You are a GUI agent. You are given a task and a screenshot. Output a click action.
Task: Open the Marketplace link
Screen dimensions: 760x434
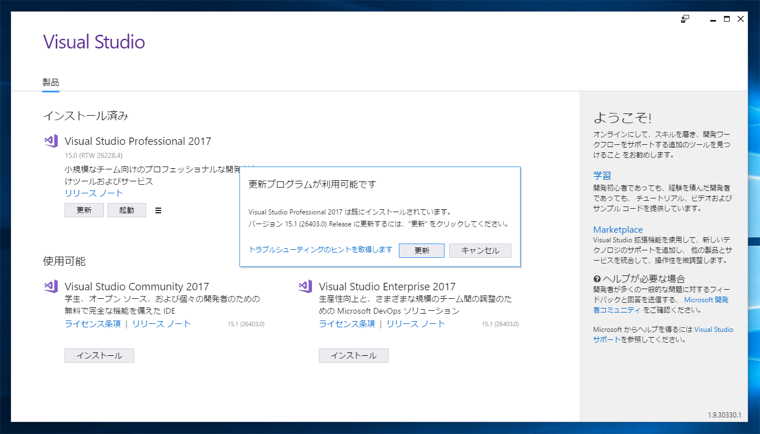pos(618,229)
